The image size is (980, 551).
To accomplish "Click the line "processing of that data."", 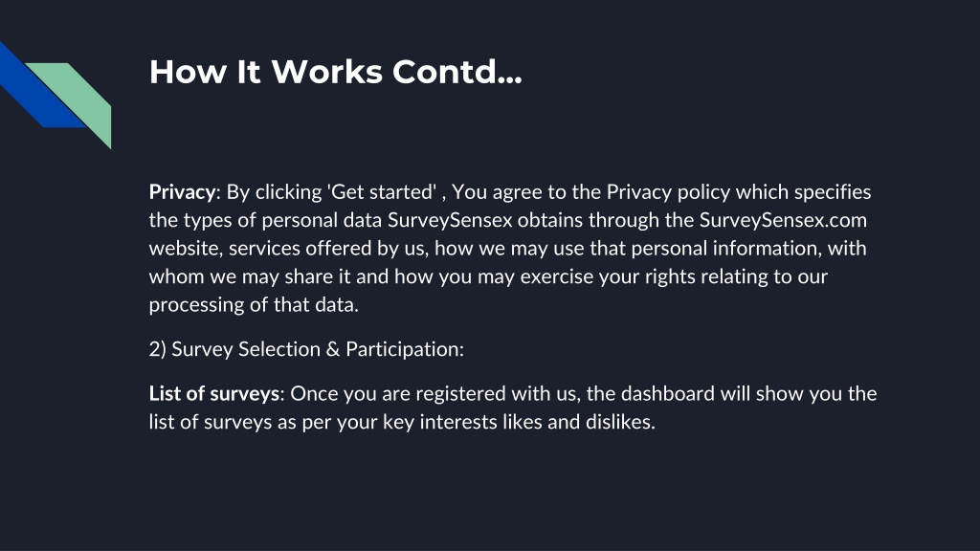I will click(254, 305).
